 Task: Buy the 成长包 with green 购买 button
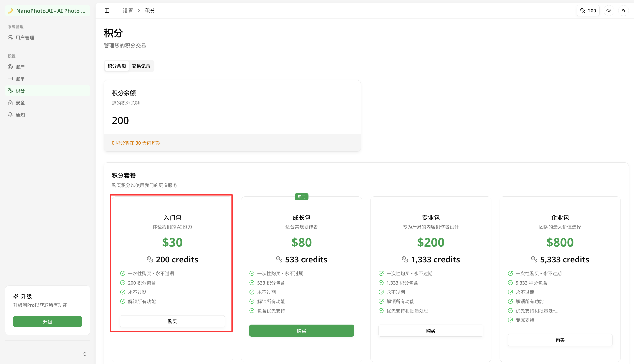pyautogui.click(x=301, y=331)
